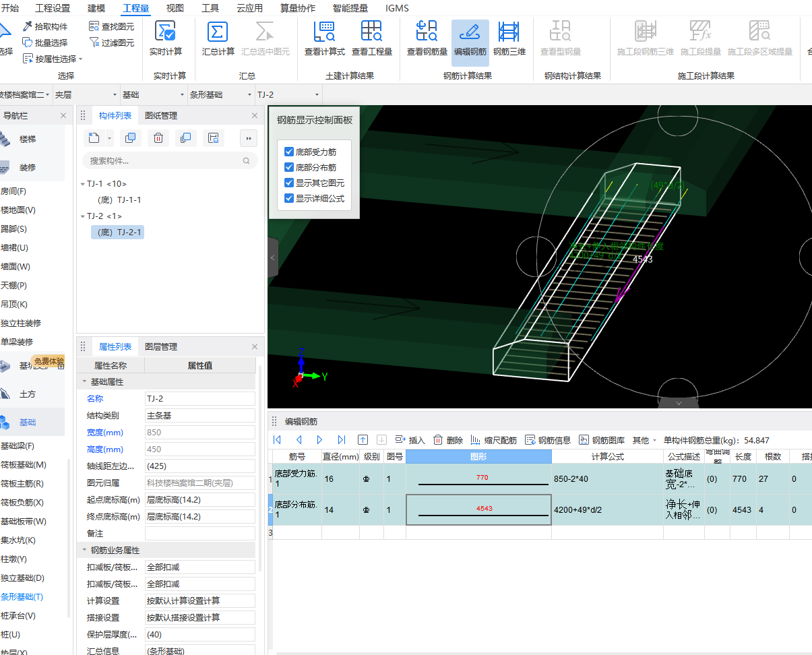The height and width of the screenshot is (655, 812).
Task: Toggle 底部受力筋 checkbox
Action: pyautogui.click(x=289, y=152)
